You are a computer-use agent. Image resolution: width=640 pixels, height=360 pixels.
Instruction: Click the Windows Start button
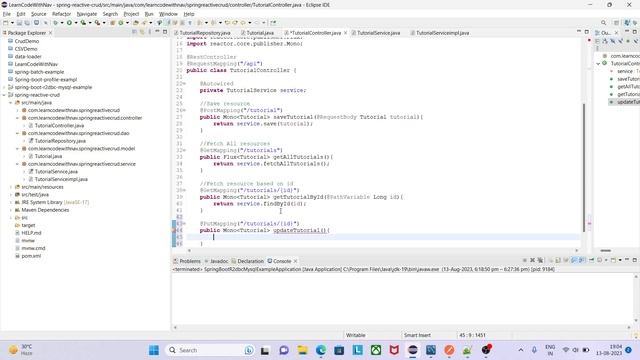click(154, 350)
